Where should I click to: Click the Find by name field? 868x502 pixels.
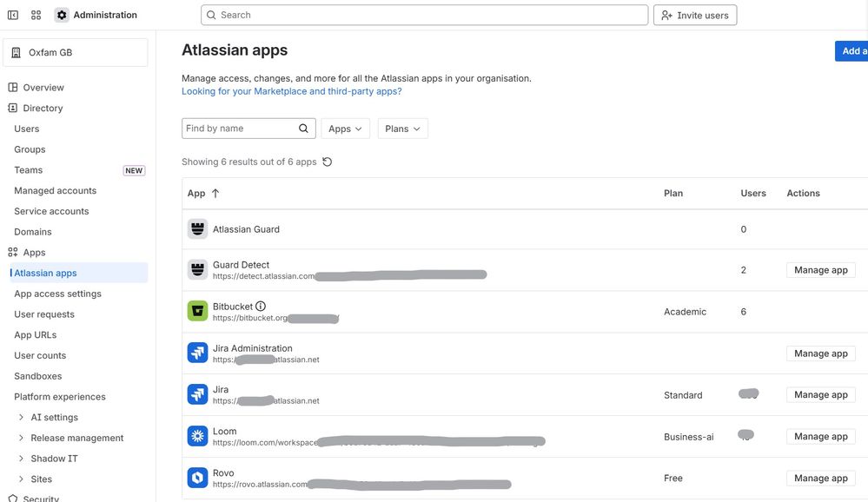[248, 129]
